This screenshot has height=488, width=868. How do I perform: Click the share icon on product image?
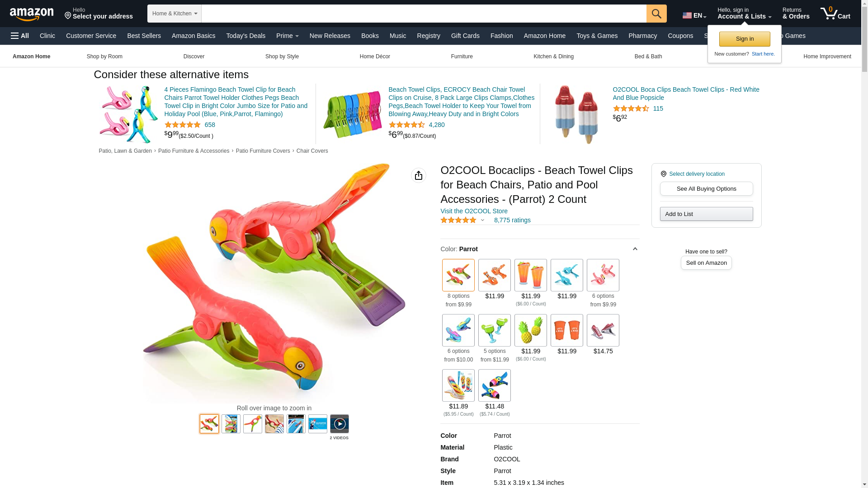(419, 175)
